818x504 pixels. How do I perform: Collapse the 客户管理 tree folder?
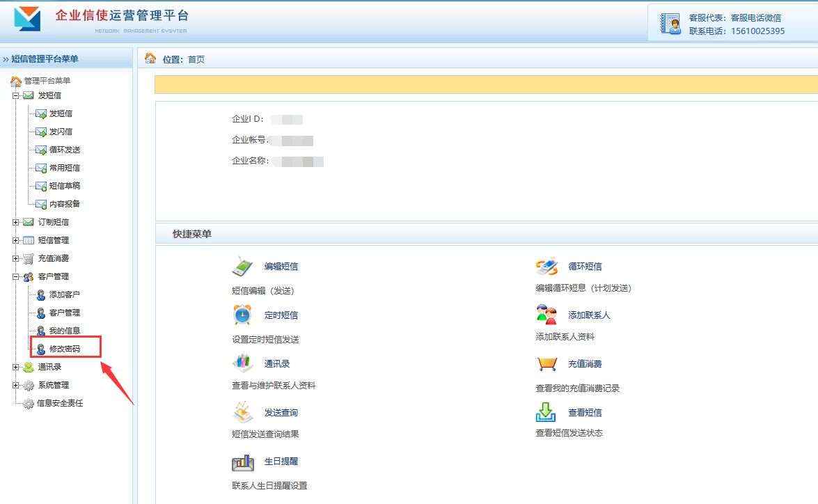(x=15, y=276)
